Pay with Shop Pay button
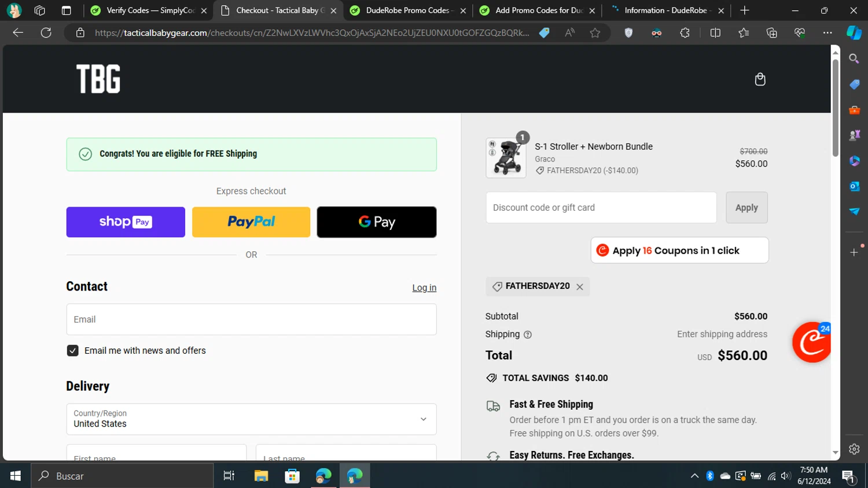 click(126, 222)
